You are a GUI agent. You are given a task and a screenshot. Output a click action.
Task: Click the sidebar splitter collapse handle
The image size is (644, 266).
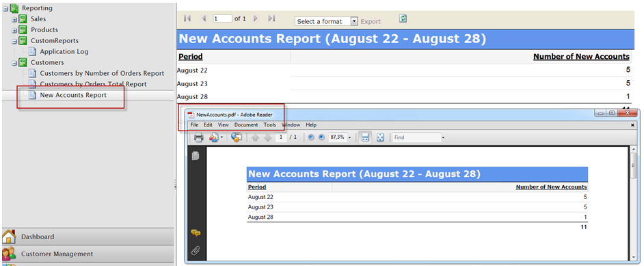[175, 184]
